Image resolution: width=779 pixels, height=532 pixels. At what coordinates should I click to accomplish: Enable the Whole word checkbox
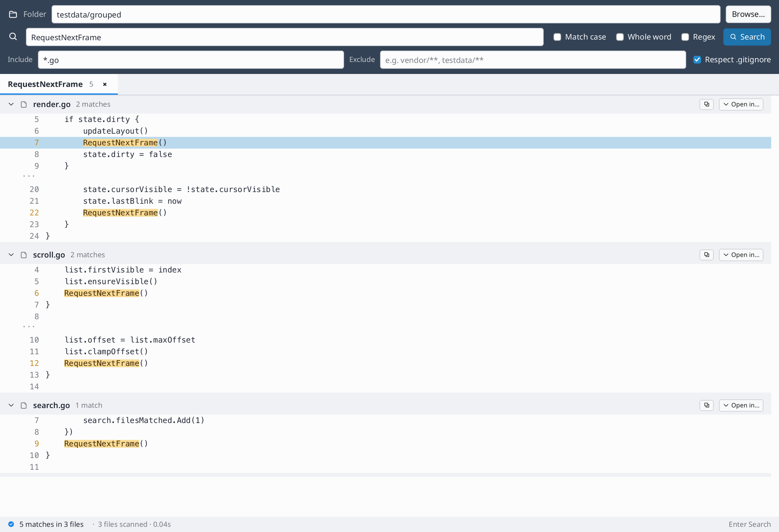(x=619, y=37)
